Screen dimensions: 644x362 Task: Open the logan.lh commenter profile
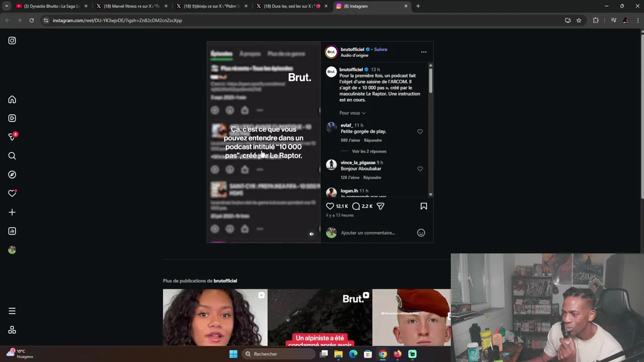349,191
